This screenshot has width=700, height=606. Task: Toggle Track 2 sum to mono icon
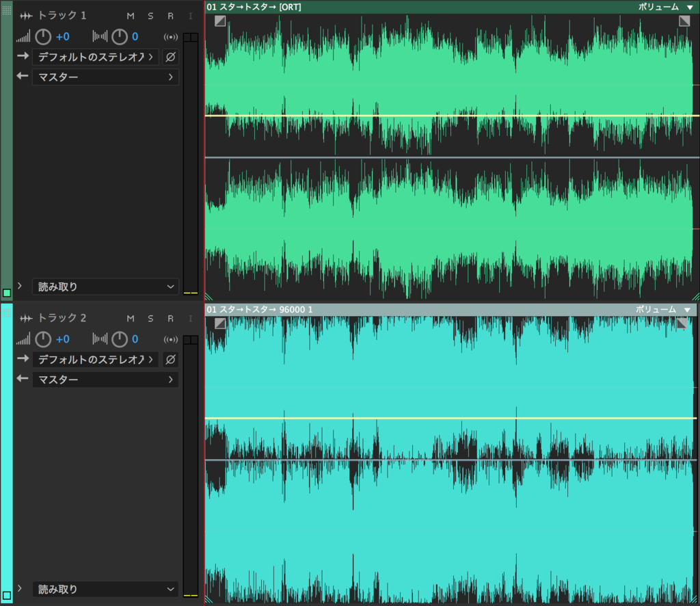tap(170, 340)
